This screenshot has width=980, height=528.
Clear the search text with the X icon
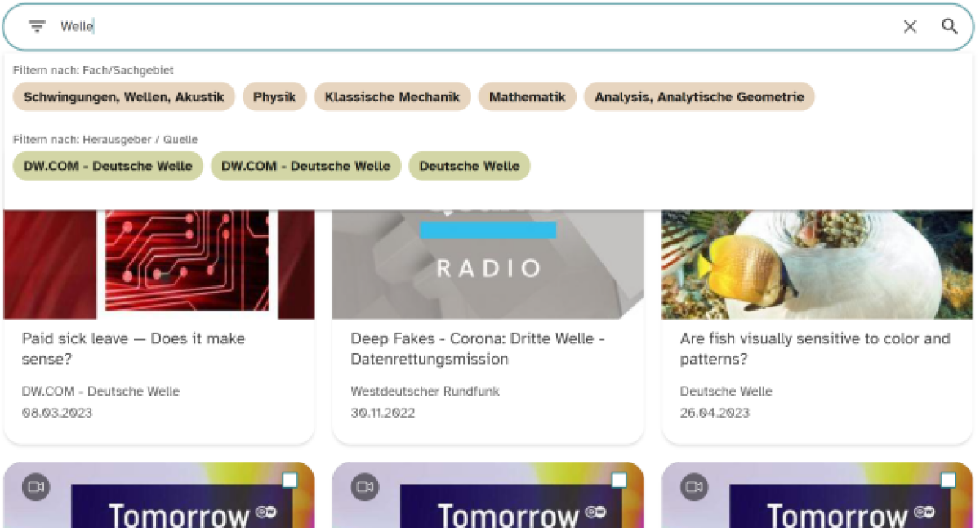910,26
